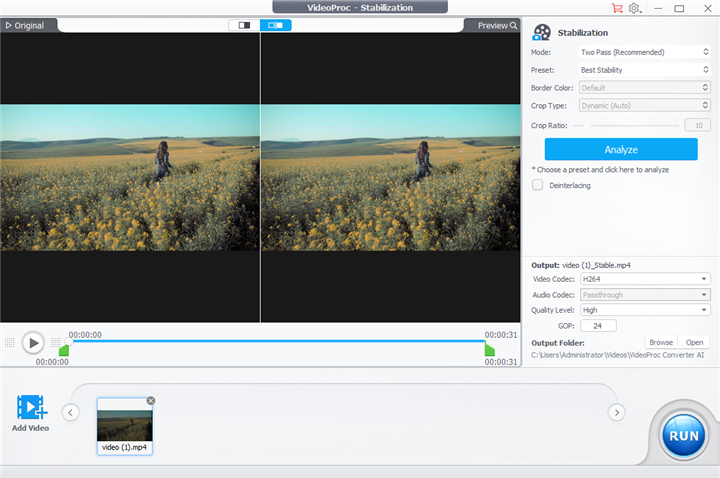Open the Mode dropdown
The height and width of the screenshot is (478, 720).
[644, 52]
